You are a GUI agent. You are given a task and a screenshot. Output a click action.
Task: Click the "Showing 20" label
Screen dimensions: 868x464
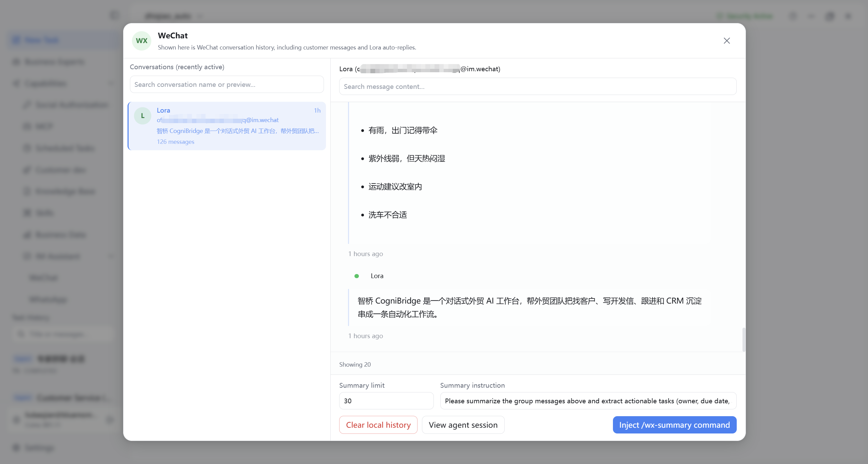(x=355, y=365)
